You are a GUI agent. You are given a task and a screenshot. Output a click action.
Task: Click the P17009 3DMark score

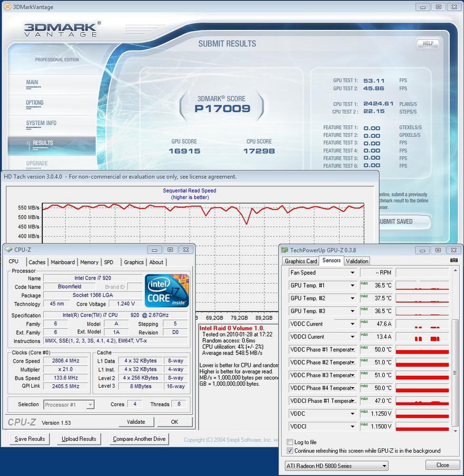click(x=222, y=108)
